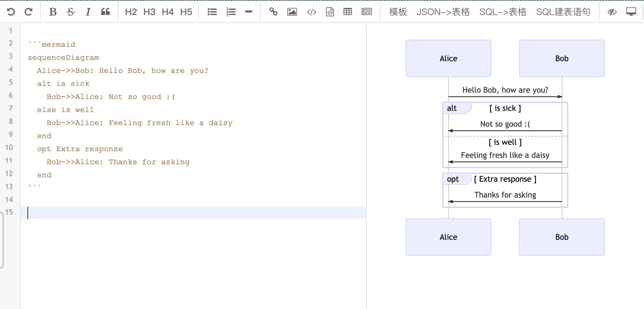The height and width of the screenshot is (309, 644).
Task: Insert an H2 heading
Action: click(131, 12)
